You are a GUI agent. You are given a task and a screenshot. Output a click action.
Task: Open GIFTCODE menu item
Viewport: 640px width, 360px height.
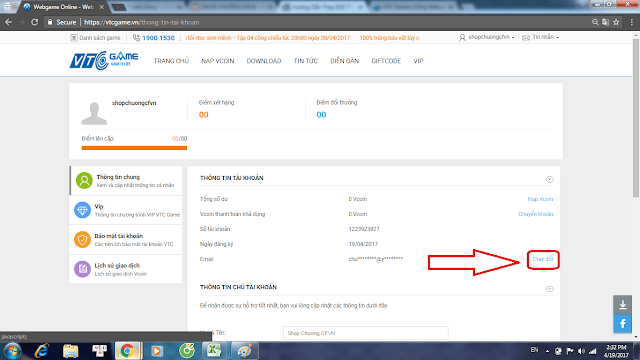pyautogui.click(x=386, y=61)
